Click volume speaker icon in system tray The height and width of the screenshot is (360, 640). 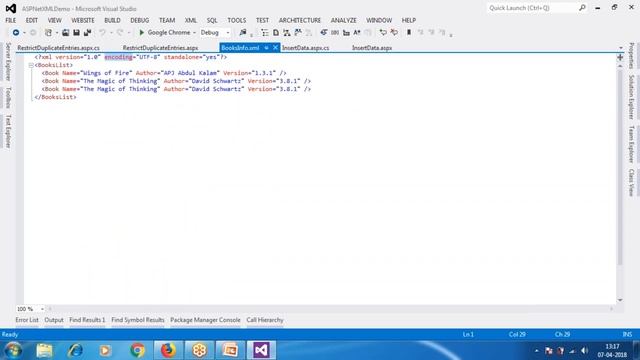584,350
